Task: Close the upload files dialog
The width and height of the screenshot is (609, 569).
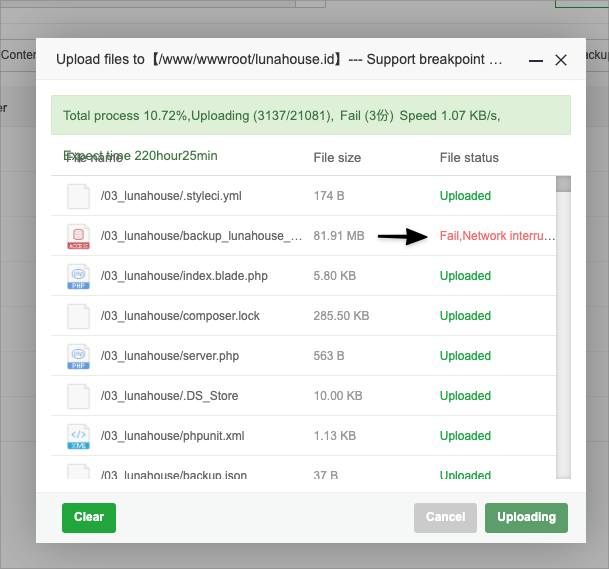Action: pos(561,60)
